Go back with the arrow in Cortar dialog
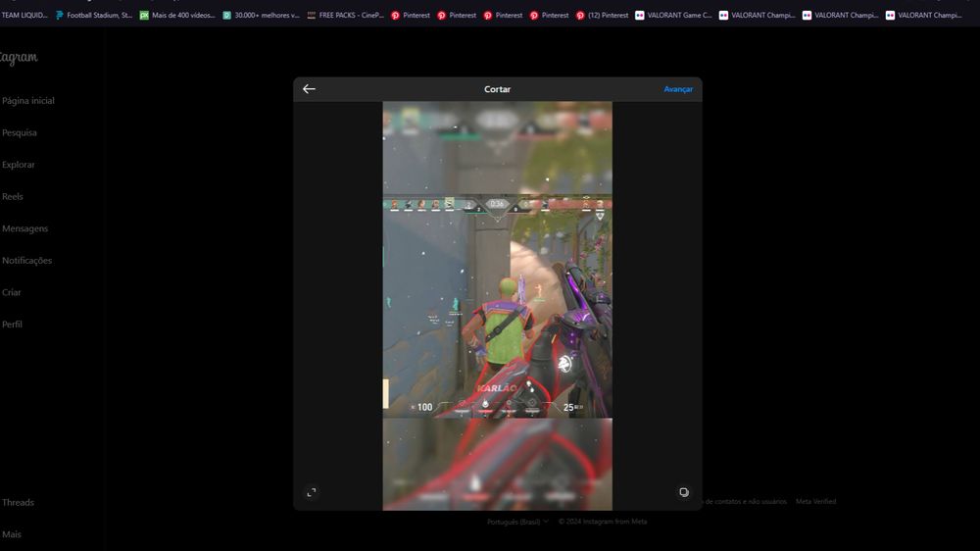 tap(309, 89)
